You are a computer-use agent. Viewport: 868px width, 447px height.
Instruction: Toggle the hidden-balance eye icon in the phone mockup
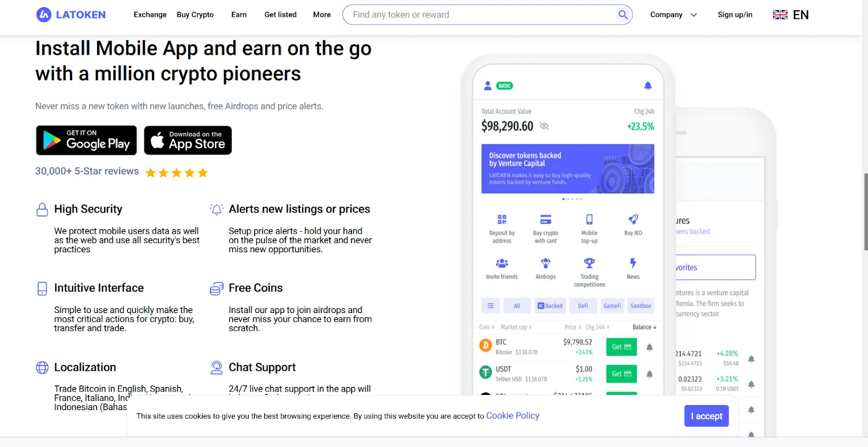[x=544, y=126]
